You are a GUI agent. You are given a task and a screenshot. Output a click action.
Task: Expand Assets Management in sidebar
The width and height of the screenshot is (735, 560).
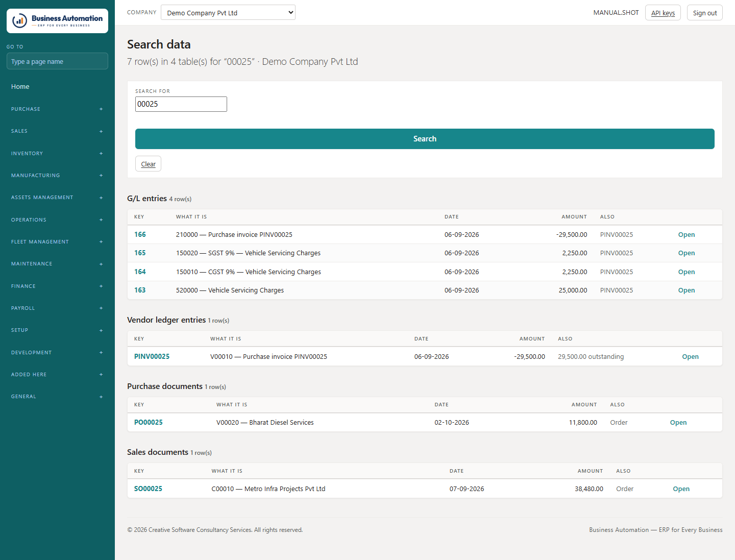[57, 198]
